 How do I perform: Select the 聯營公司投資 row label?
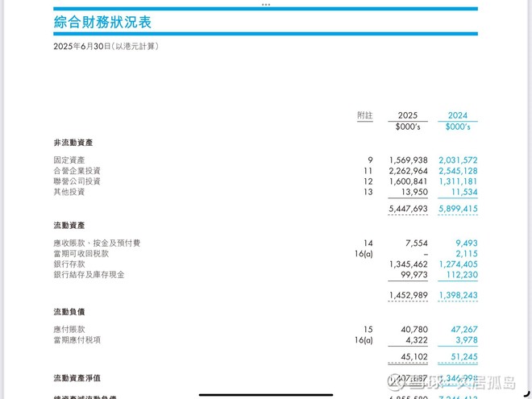tap(77, 181)
